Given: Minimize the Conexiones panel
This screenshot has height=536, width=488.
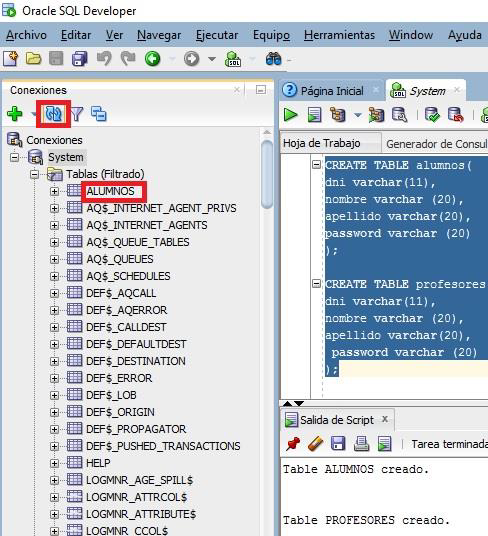Looking at the screenshot, I should 261,90.
